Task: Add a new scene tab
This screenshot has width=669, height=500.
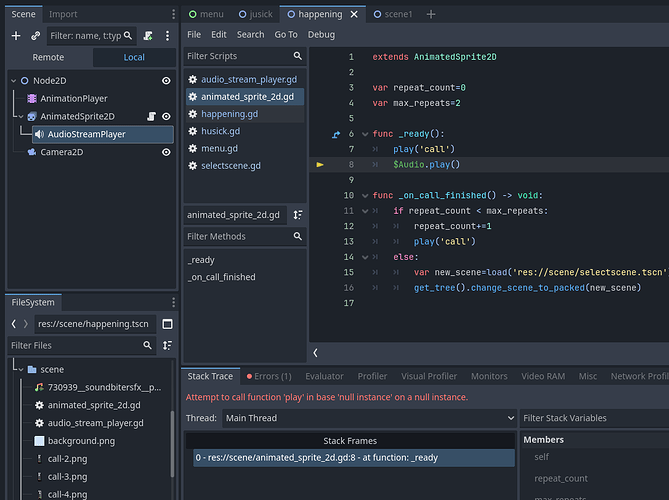Action: pyautogui.click(x=431, y=15)
